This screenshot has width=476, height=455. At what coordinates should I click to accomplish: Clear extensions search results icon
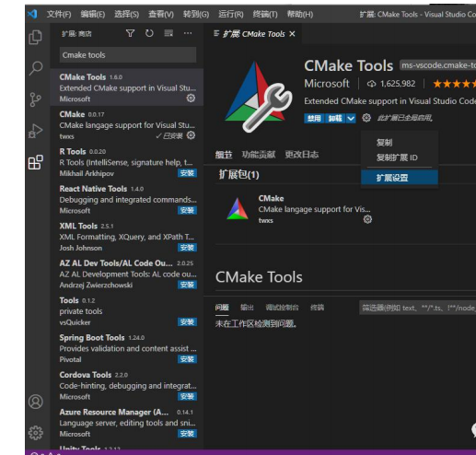(168, 33)
